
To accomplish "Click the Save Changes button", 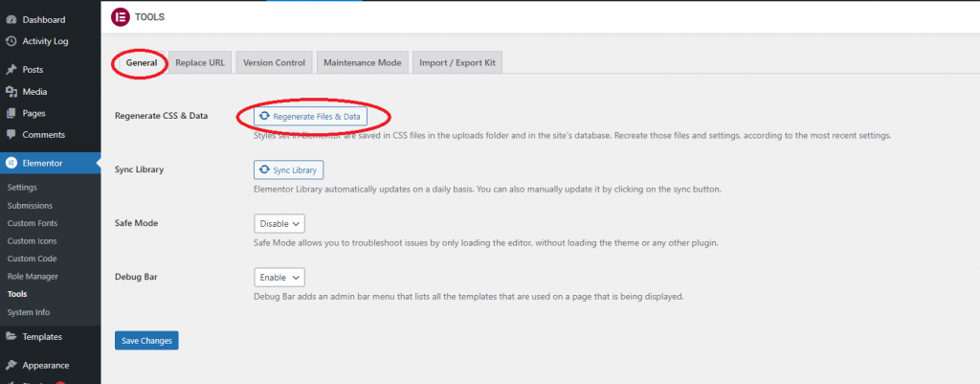I will click(x=146, y=340).
